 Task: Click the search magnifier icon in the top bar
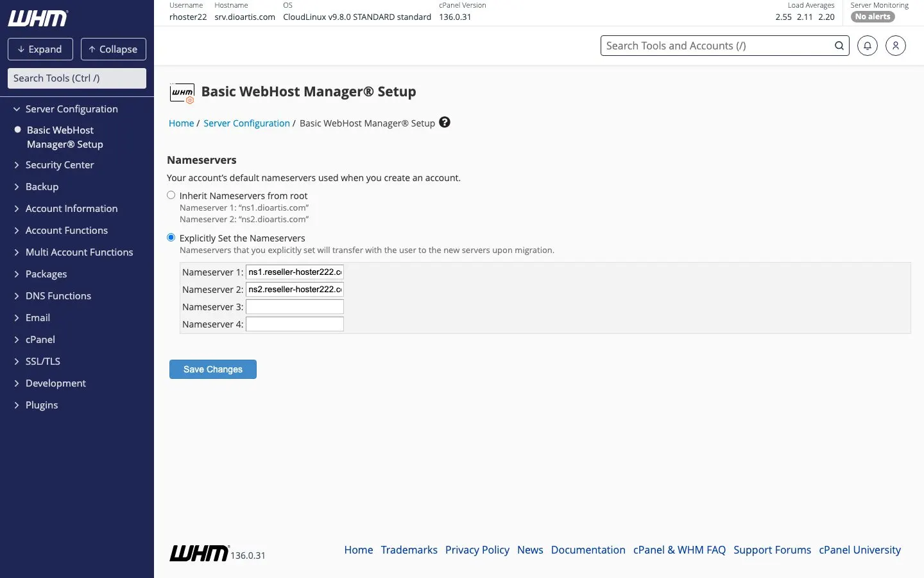point(839,46)
